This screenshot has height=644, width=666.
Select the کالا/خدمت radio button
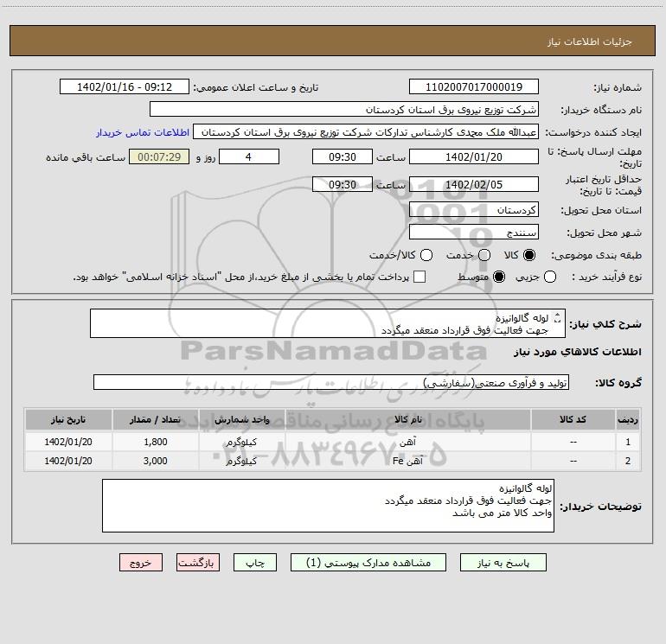point(426,255)
